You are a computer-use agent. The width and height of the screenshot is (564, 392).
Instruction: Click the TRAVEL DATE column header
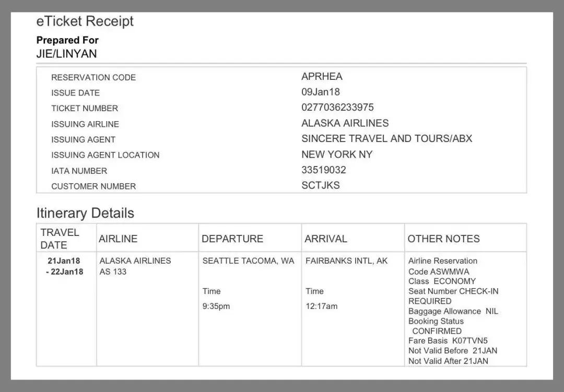coord(60,239)
